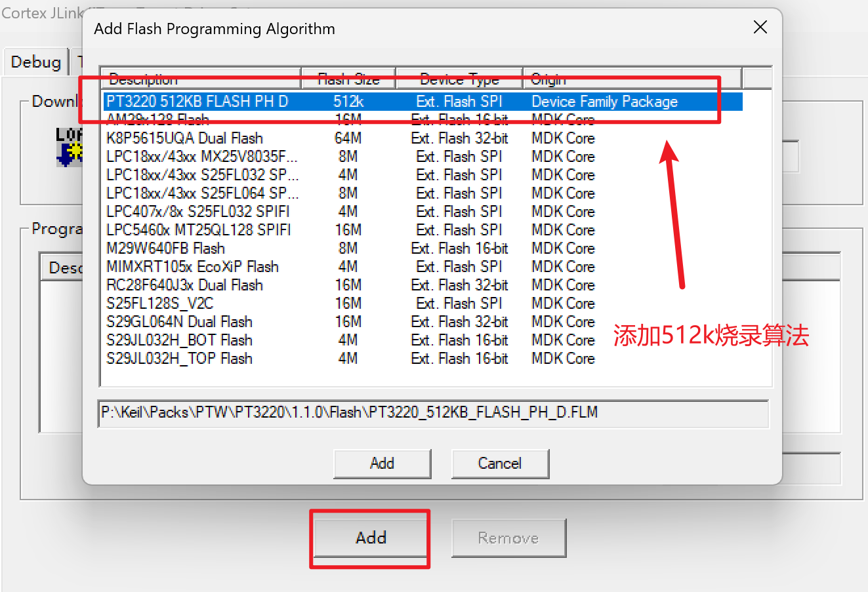This screenshot has width=868, height=592.
Task: Click the FLM file path field
Action: (x=433, y=413)
